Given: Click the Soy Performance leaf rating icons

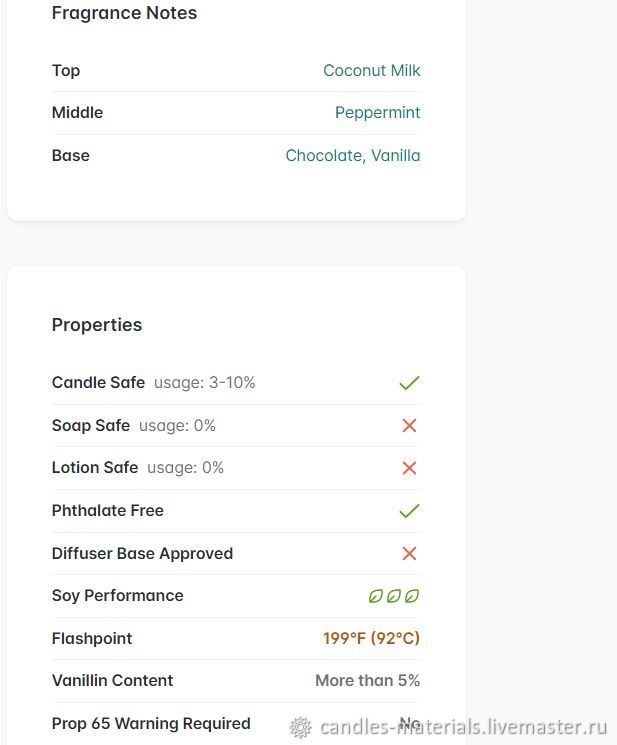Looking at the screenshot, I should click(394, 596).
